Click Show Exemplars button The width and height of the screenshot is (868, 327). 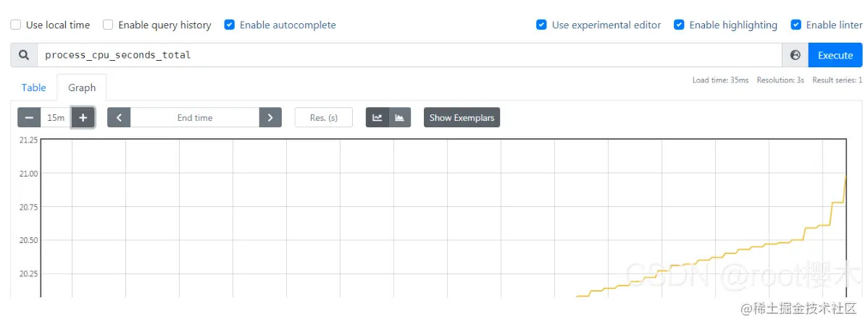462,117
